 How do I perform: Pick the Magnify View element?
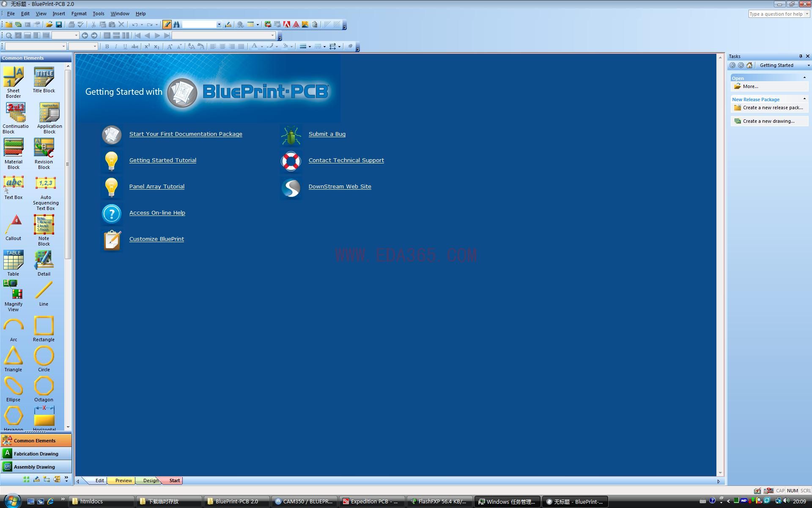coord(13,296)
